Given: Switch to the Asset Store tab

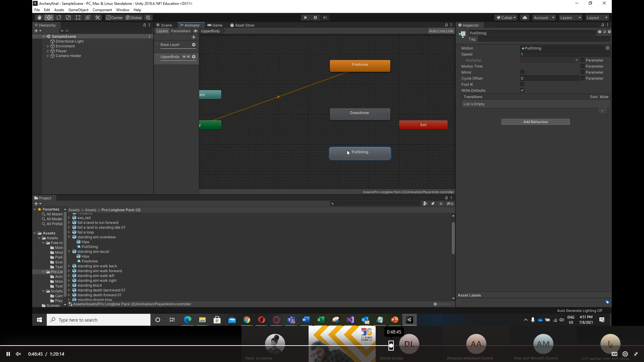Looking at the screenshot, I should pyautogui.click(x=242, y=25).
